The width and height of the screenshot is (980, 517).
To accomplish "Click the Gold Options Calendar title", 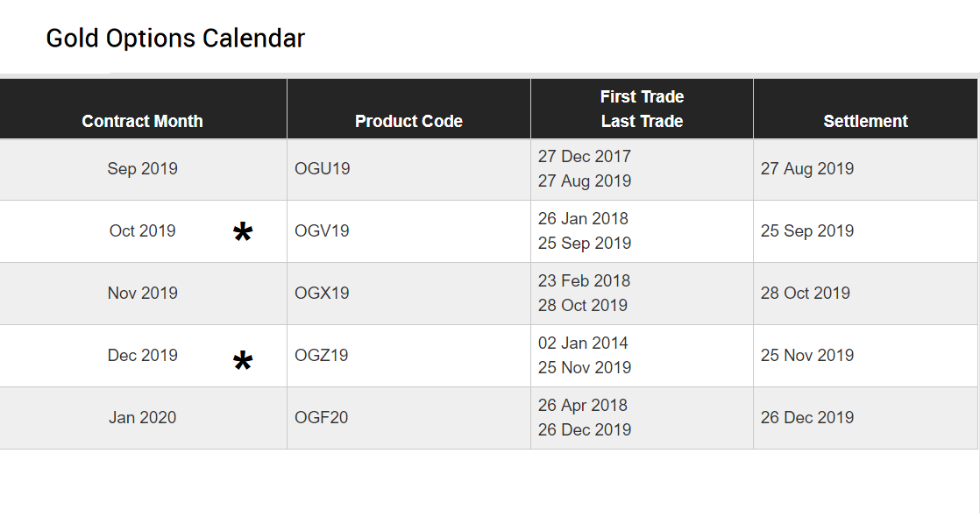I will [175, 39].
